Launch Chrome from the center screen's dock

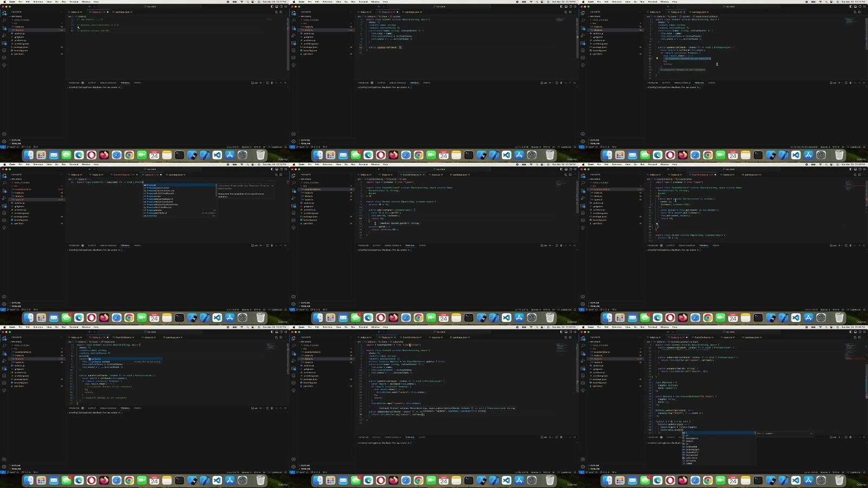point(418,318)
